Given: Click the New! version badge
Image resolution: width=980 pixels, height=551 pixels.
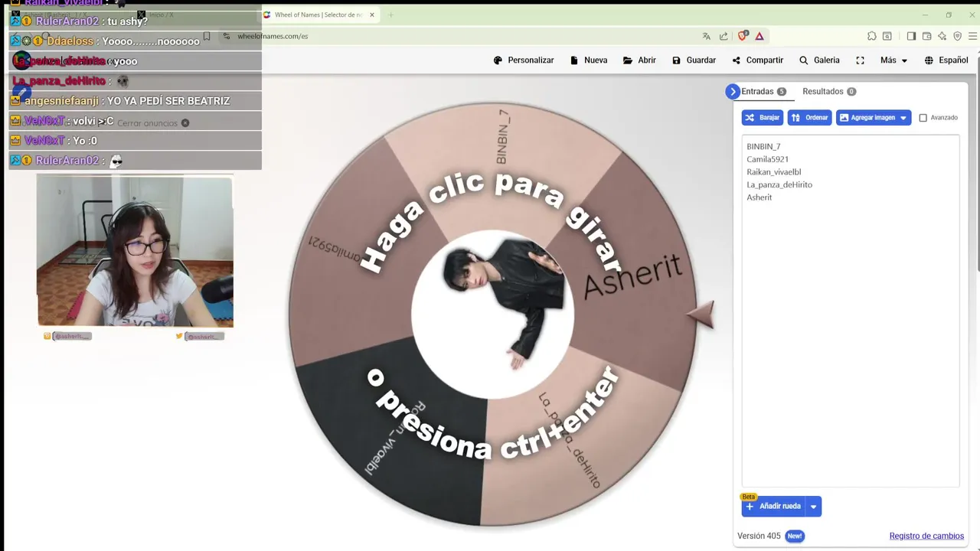Looking at the screenshot, I should pos(795,536).
